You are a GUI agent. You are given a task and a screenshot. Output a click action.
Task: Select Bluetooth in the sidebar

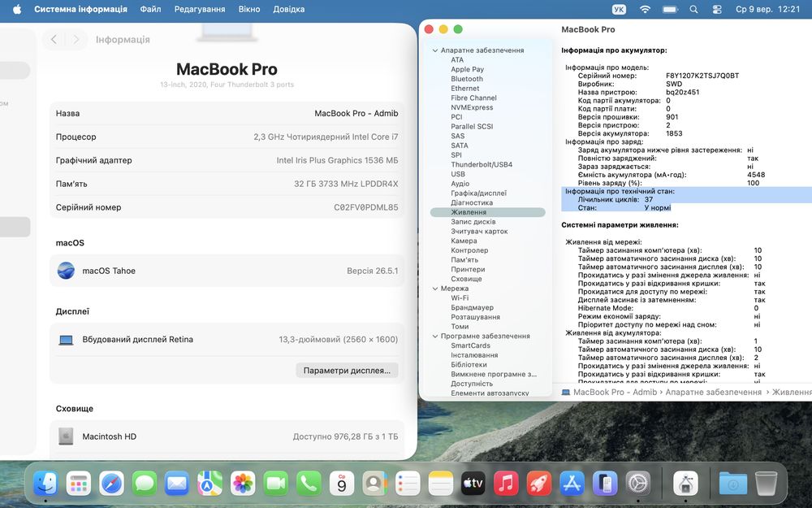[467, 79]
